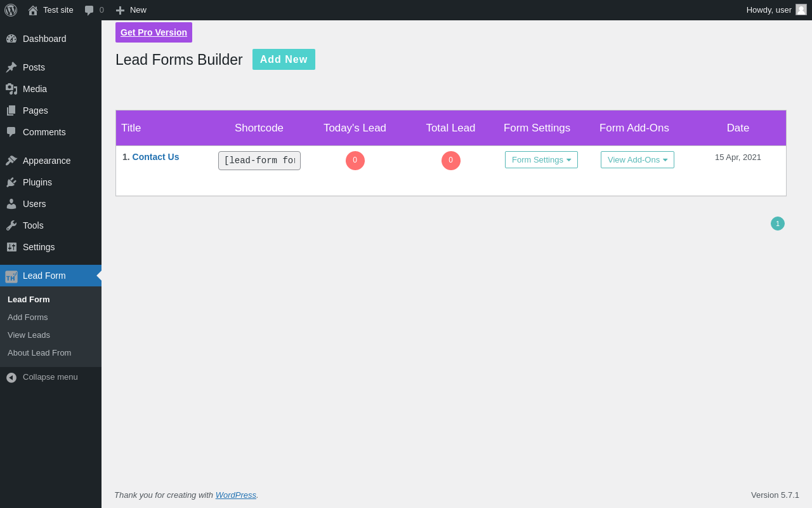
Task: Click the Lead Forms Builder heading
Action: coord(179,60)
